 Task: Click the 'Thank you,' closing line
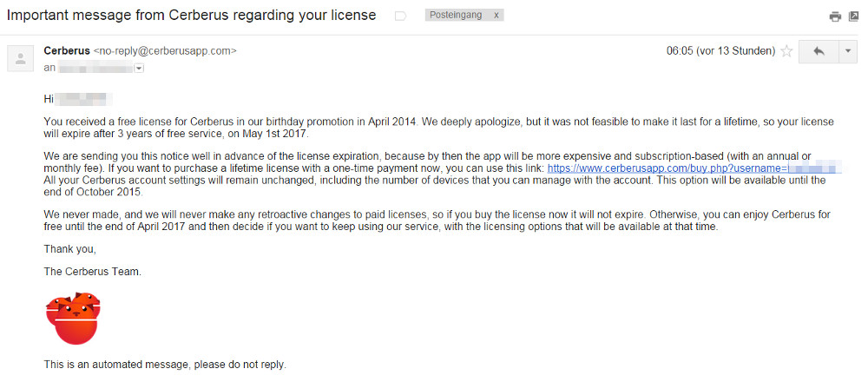tap(69, 250)
